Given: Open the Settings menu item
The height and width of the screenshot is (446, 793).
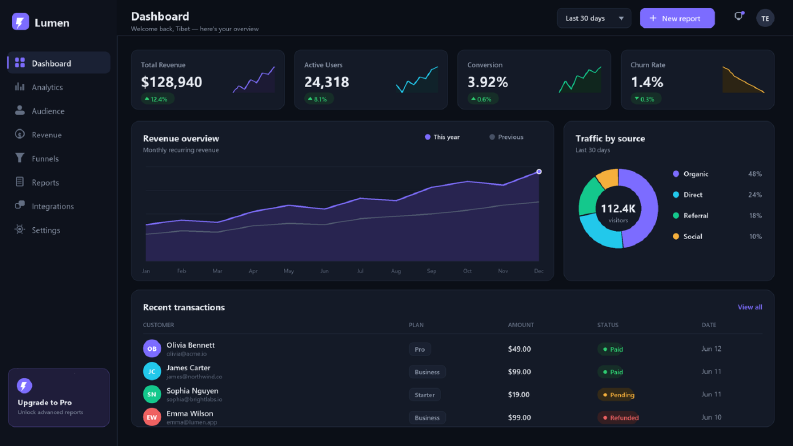Looking at the screenshot, I should [59, 229].
